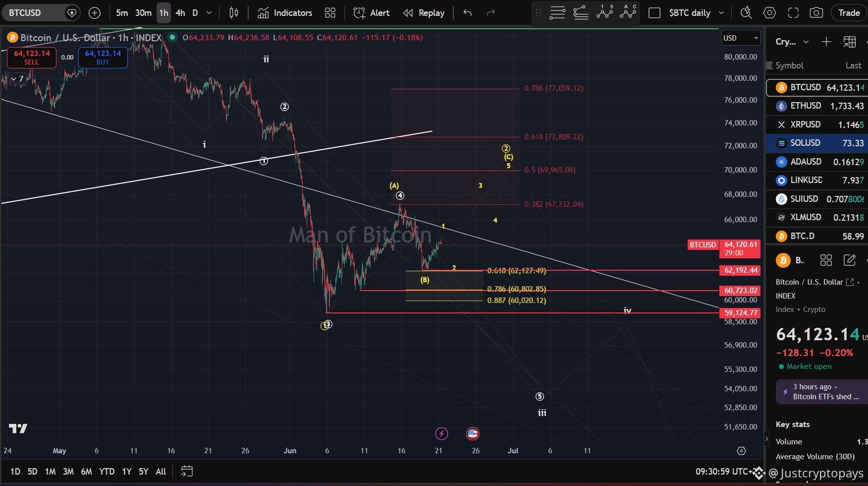
Task: Undo the last chart action
Action: click(467, 13)
